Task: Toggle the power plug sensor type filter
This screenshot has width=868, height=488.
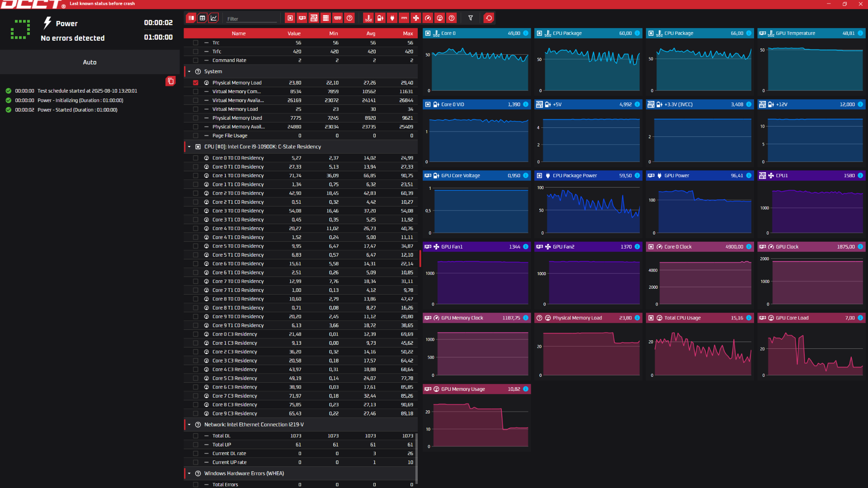Action: click(392, 18)
